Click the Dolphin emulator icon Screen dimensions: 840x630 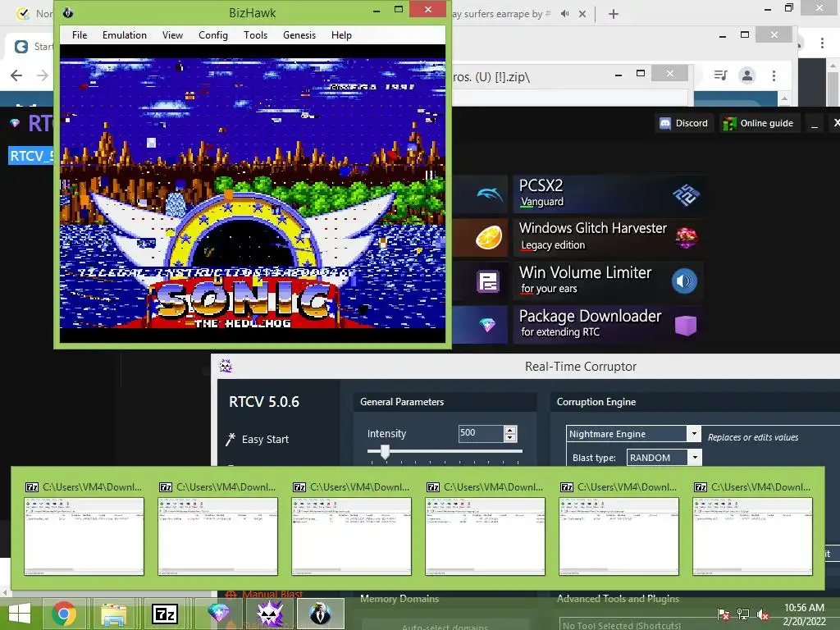(x=489, y=194)
